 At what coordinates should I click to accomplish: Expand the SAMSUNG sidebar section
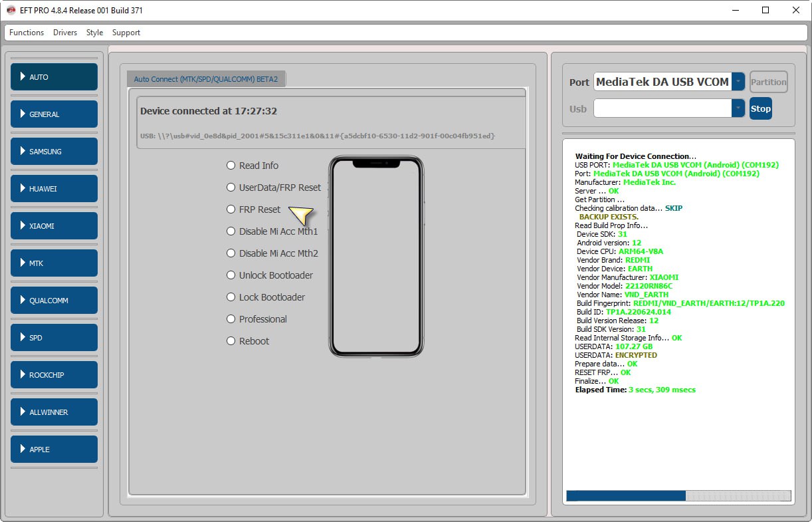tap(54, 152)
